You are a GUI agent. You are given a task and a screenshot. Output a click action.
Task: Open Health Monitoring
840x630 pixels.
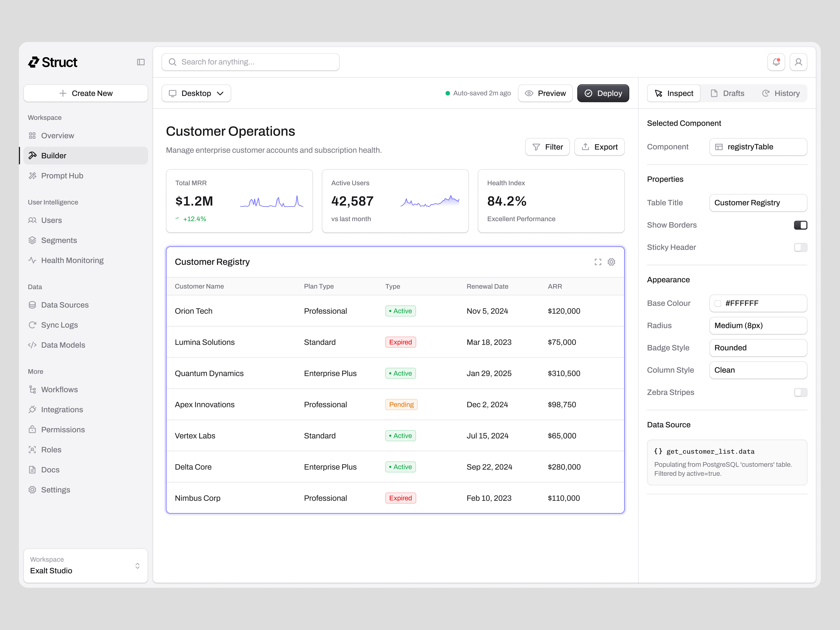click(86, 261)
